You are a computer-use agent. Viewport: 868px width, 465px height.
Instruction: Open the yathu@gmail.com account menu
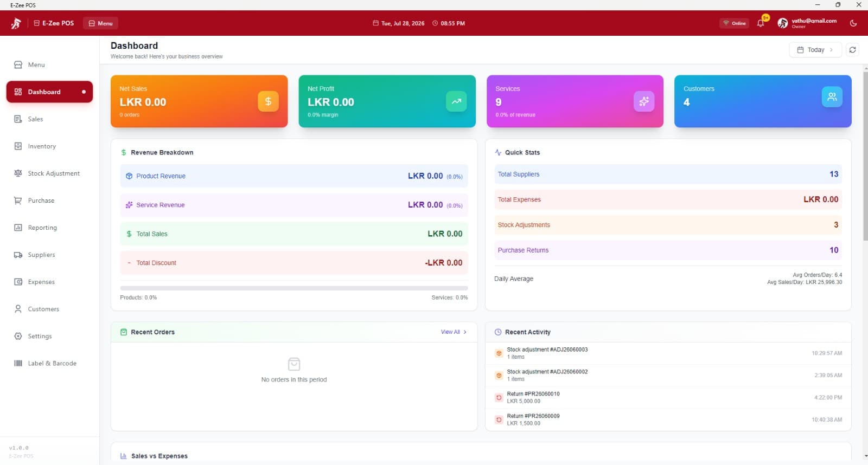point(807,23)
